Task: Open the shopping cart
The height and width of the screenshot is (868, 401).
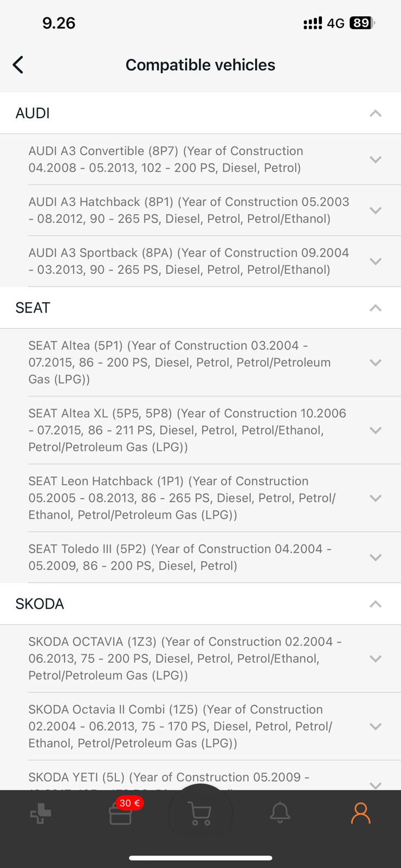Action: point(200,814)
